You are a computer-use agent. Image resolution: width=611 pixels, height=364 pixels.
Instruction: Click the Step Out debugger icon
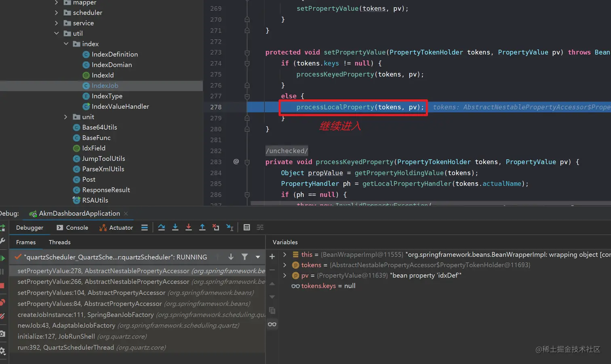pyautogui.click(x=202, y=227)
